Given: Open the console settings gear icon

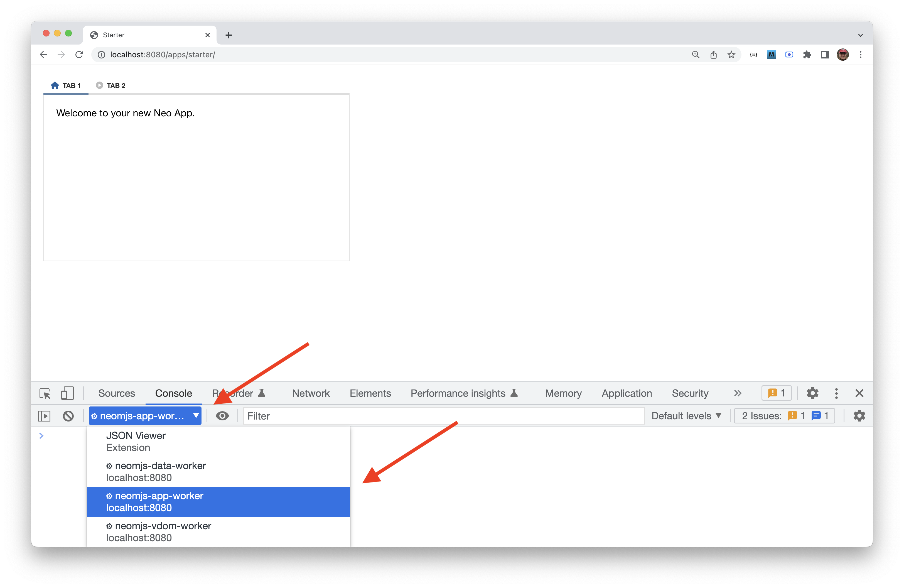Looking at the screenshot, I should pos(859,416).
